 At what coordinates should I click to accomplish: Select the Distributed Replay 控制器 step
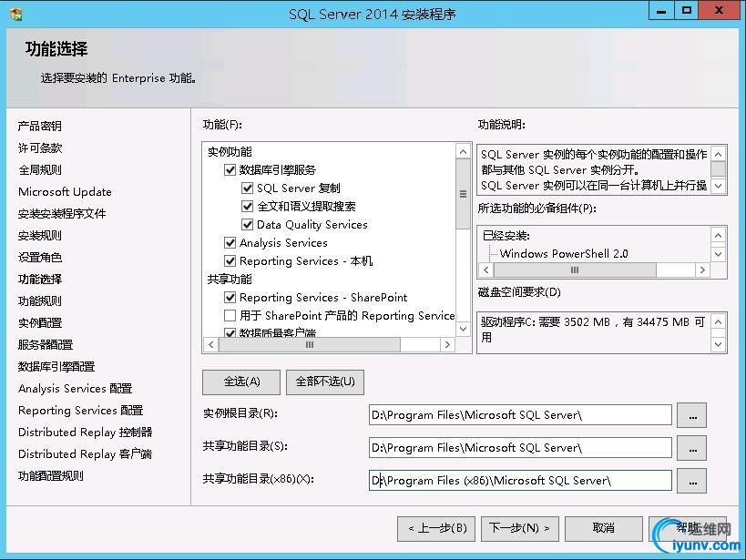[x=85, y=433]
